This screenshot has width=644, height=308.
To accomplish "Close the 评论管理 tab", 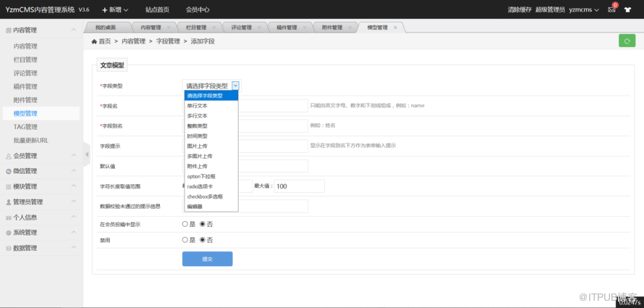I will (x=259, y=28).
